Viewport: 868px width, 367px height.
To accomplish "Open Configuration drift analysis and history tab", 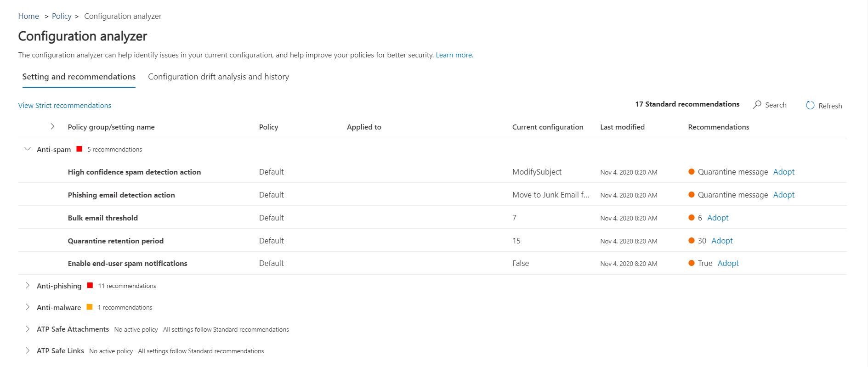I will (218, 77).
